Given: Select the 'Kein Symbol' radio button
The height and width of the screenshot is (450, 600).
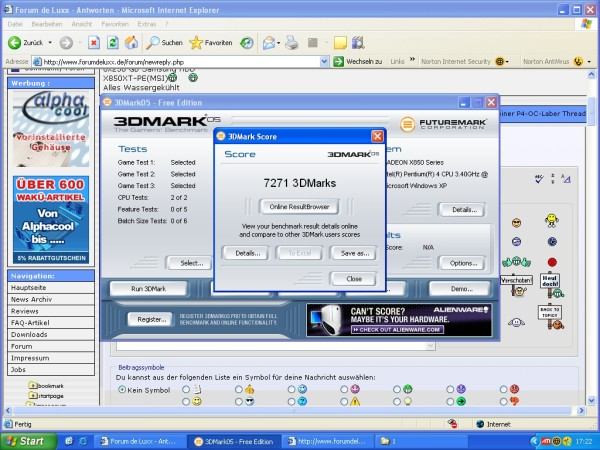Looking at the screenshot, I should [x=122, y=390].
